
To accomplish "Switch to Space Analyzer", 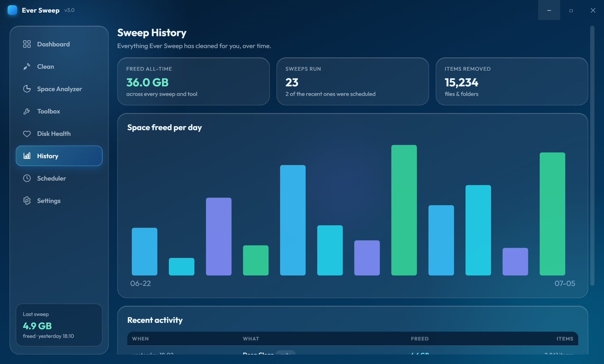I will 59,89.
